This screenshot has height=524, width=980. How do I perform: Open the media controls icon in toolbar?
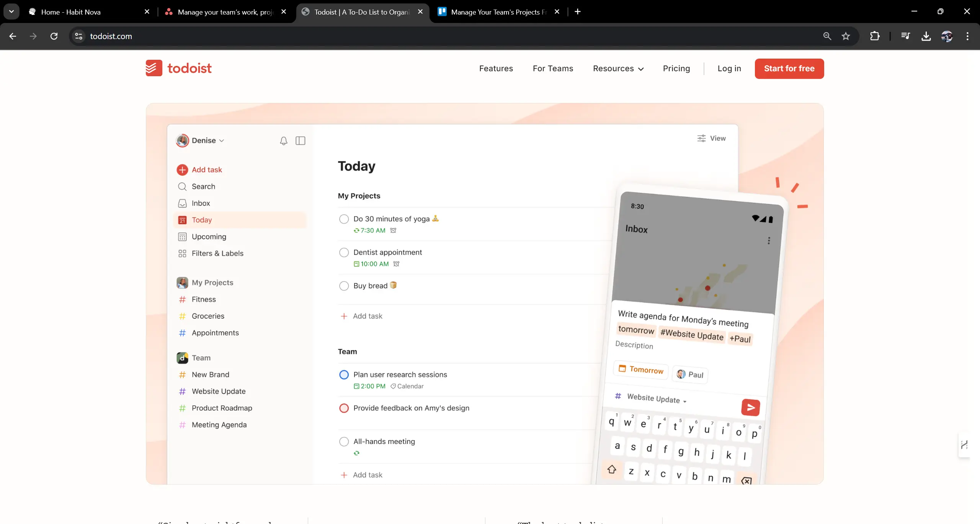pos(905,36)
